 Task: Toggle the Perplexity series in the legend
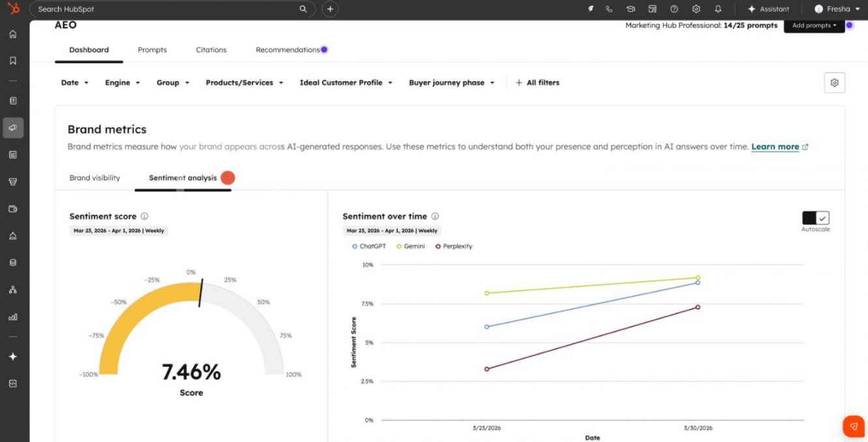(454, 246)
